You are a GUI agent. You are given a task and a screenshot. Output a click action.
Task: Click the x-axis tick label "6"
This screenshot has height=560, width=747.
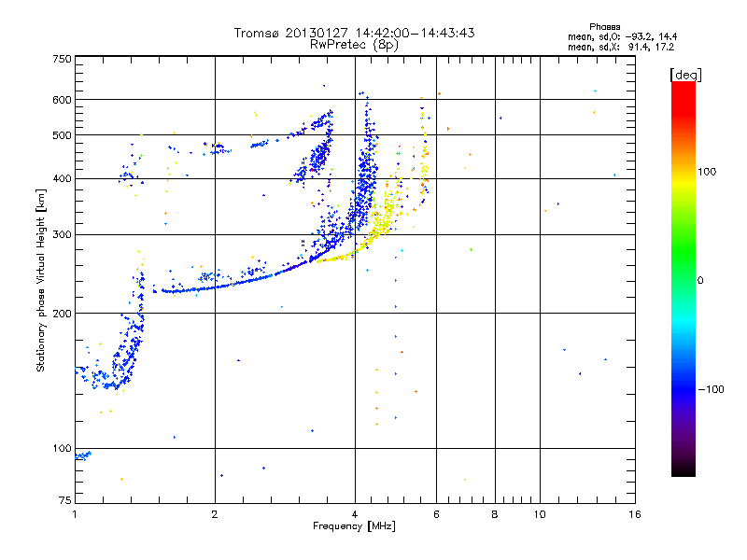[436, 514]
